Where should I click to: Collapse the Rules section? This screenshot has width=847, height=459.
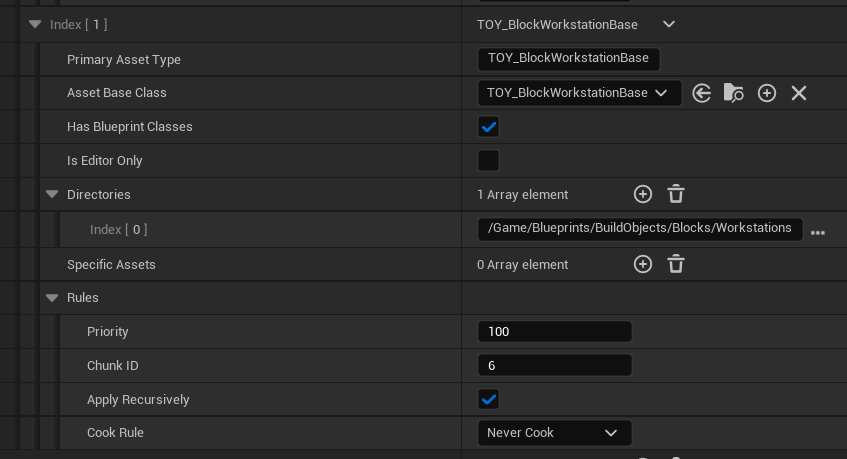point(52,298)
